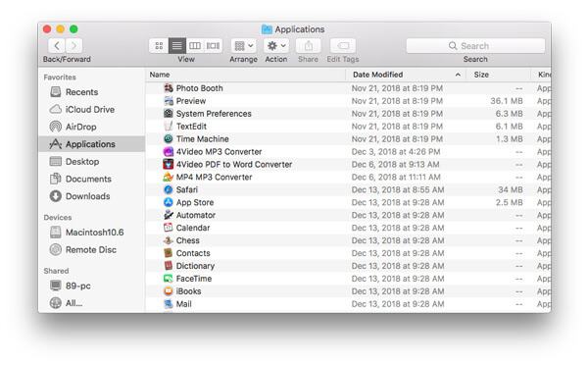Image resolution: width=588 pixels, height=366 pixels.
Task: Click the Edit Tags icon
Action: point(343,46)
